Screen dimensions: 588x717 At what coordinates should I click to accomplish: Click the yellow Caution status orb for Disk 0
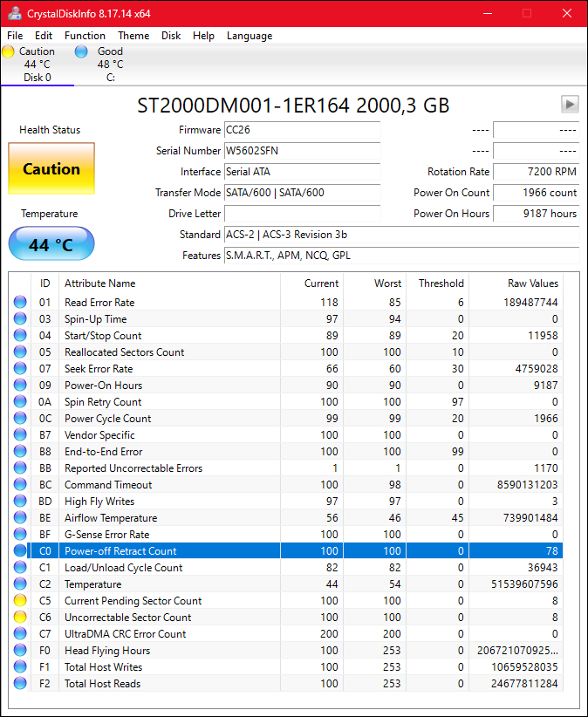pyautogui.click(x=8, y=51)
